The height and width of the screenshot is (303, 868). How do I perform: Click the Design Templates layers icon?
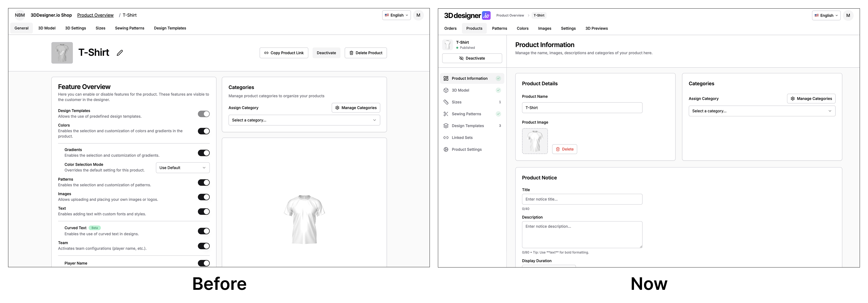coord(446,126)
